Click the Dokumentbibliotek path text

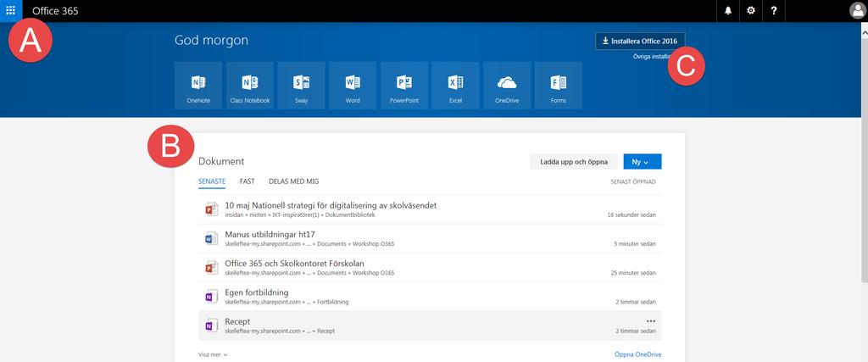coord(350,214)
